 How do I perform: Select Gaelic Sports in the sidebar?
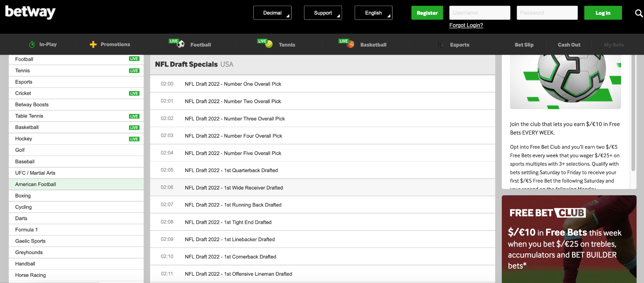(76, 241)
